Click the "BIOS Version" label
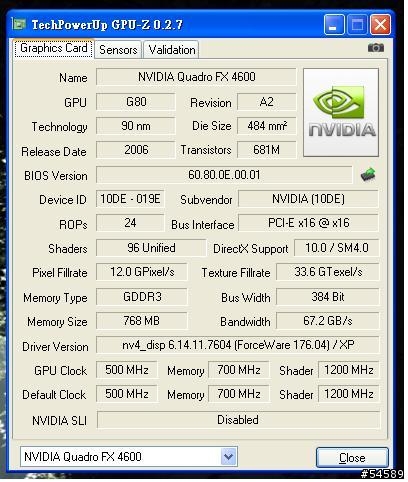This screenshot has width=408, height=482. (x=56, y=176)
